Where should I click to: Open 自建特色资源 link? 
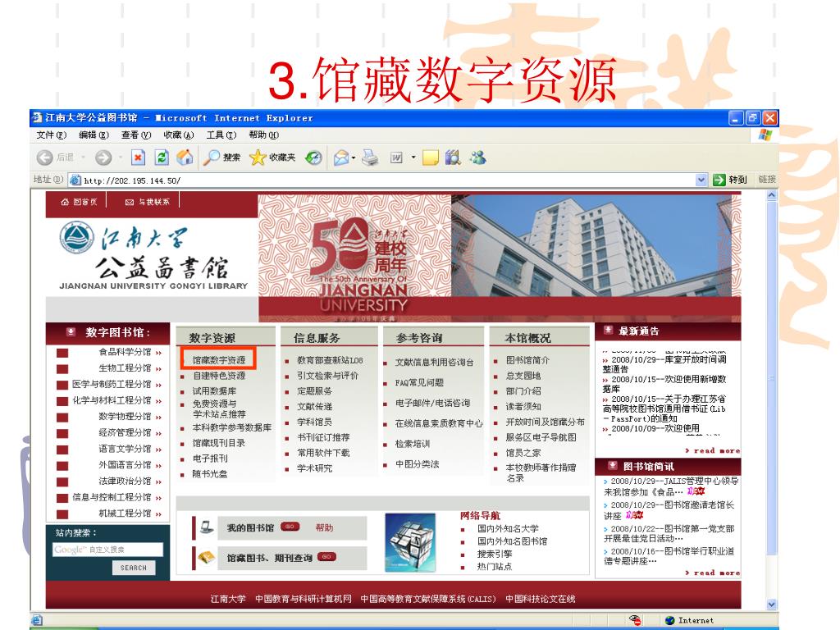pos(218,376)
